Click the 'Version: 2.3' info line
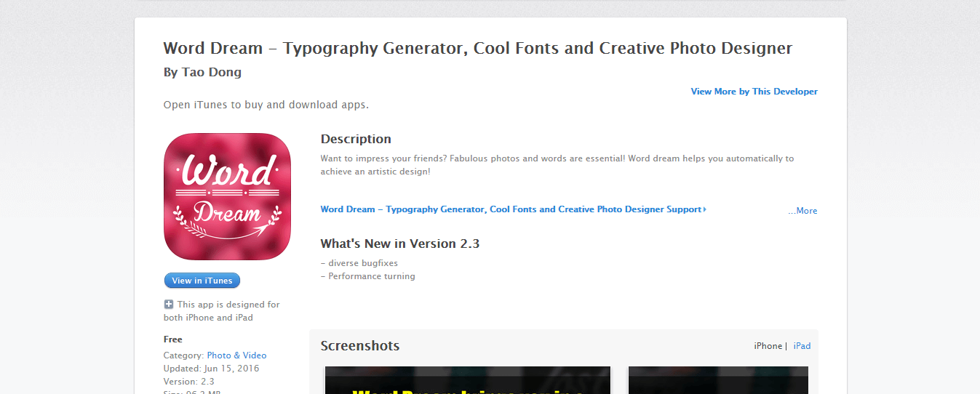This screenshot has width=980, height=394. click(x=189, y=382)
